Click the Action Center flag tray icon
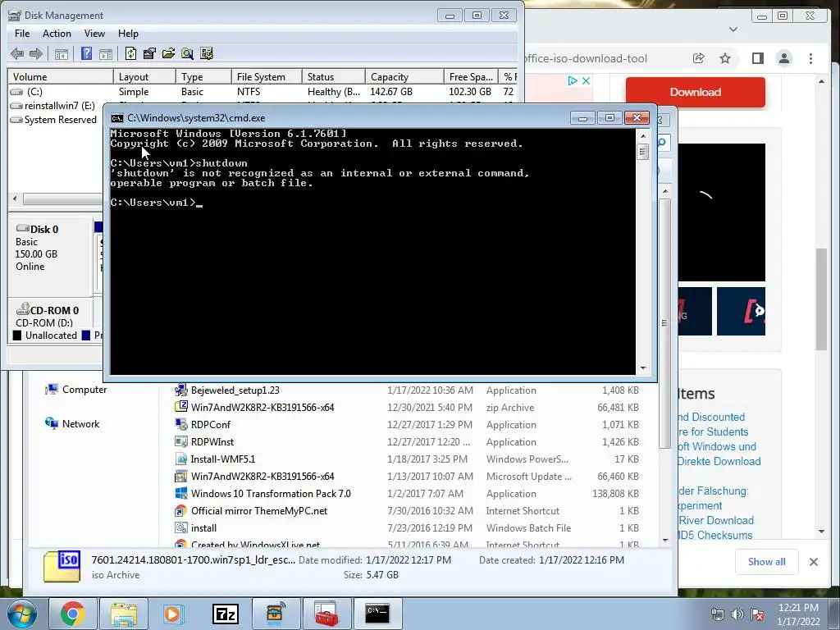 [x=757, y=614]
